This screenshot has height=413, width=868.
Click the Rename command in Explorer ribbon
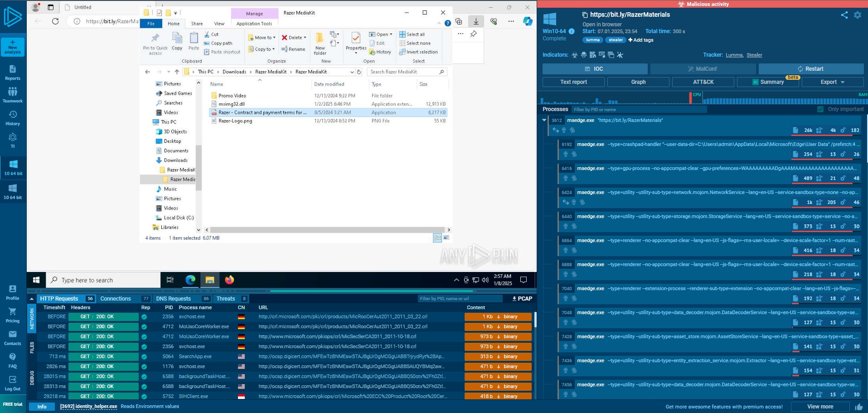(x=293, y=49)
